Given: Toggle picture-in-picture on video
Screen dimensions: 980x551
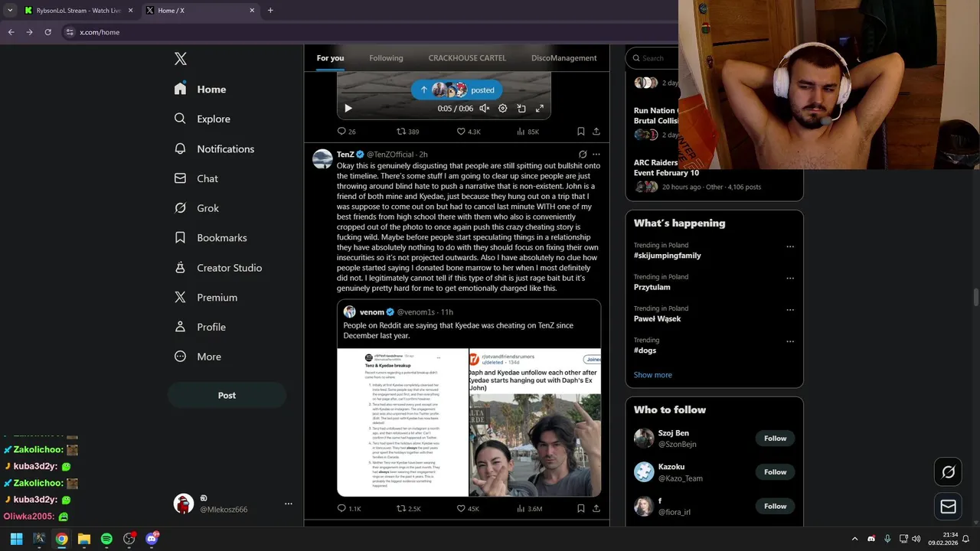Looking at the screenshot, I should tap(521, 109).
